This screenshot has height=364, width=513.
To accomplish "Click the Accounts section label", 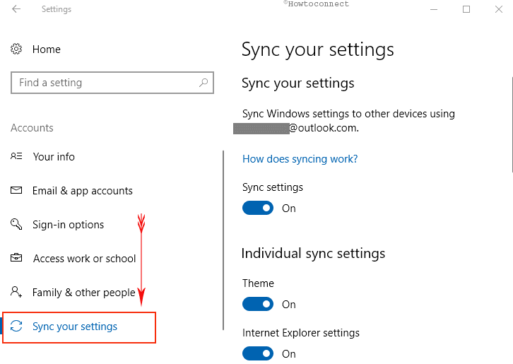I will coord(32,128).
